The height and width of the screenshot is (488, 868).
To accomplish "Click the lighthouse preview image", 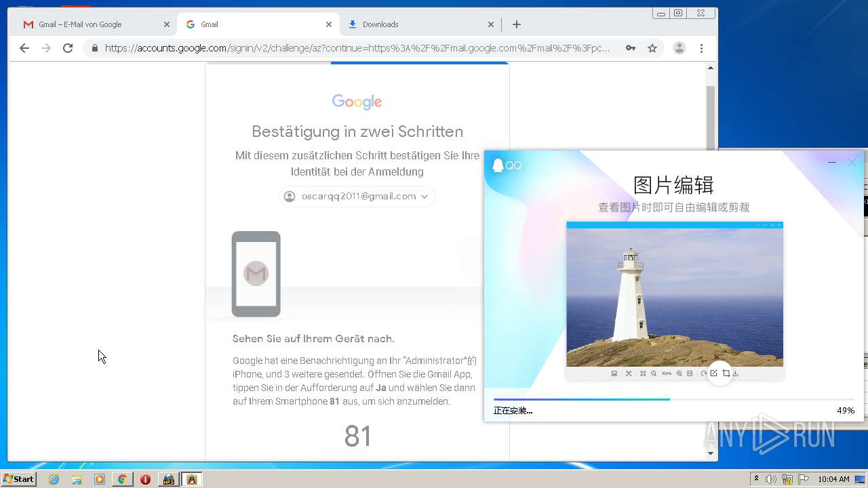I will coord(675,298).
